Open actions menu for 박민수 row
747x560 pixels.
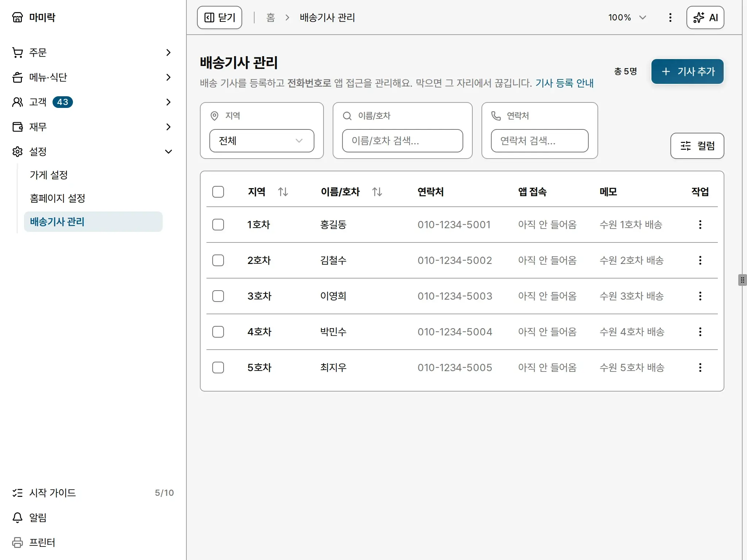tap(700, 332)
